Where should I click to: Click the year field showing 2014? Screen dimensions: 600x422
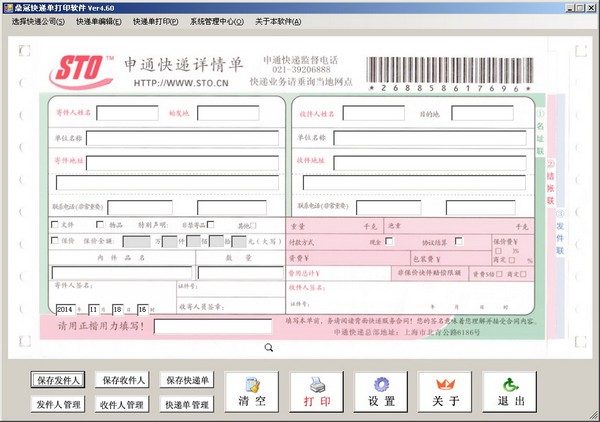[66, 310]
